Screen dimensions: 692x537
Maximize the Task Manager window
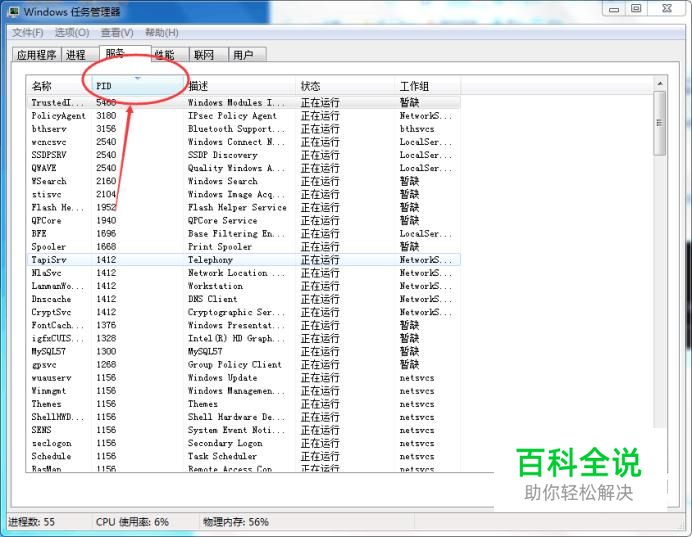(x=636, y=8)
